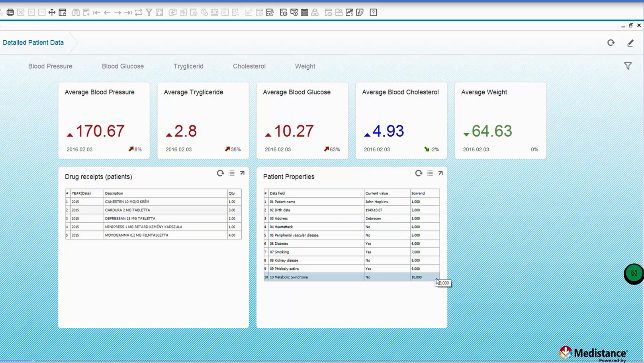Jump to last record using the toolbar arrow

pos(128,13)
